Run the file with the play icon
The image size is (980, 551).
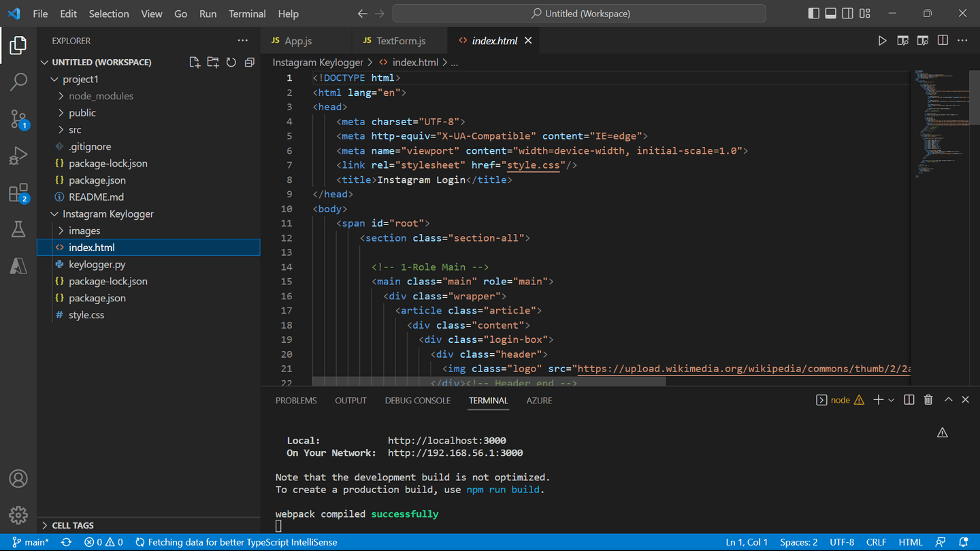882,41
